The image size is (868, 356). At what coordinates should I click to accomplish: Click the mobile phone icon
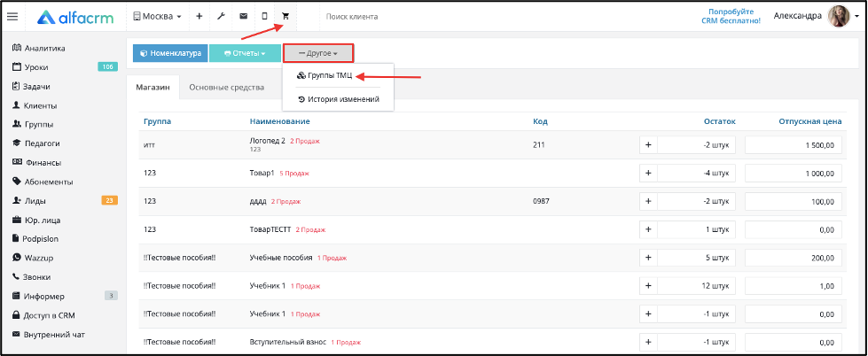(264, 17)
